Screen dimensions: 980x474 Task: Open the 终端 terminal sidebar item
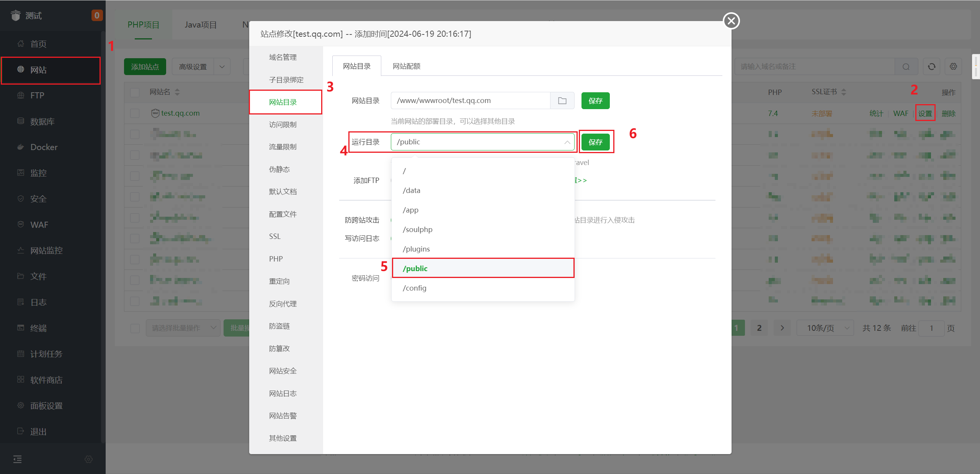click(x=38, y=328)
